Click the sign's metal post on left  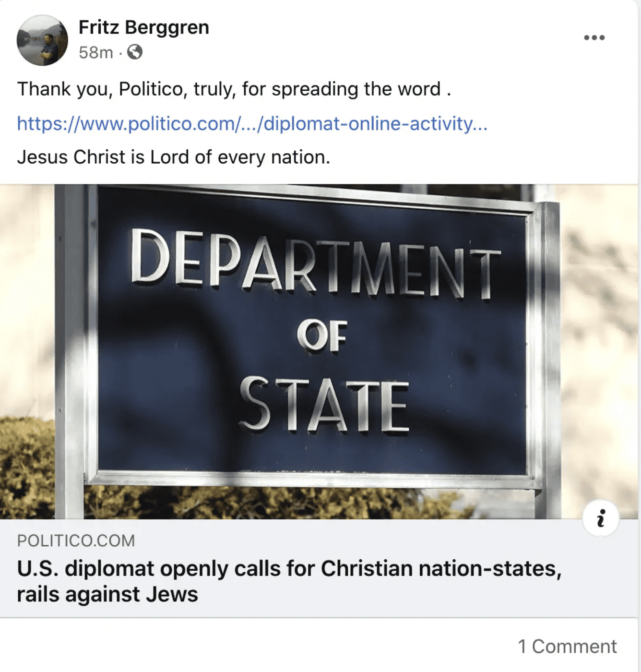pyautogui.click(x=70, y=351)
